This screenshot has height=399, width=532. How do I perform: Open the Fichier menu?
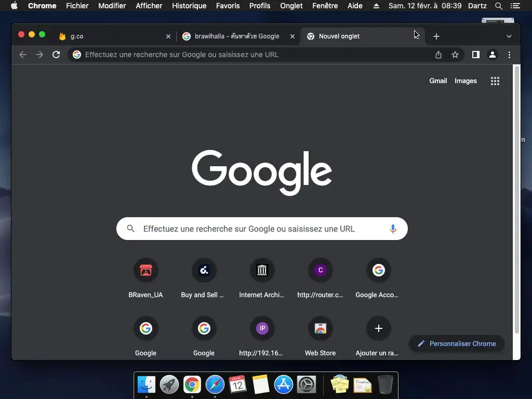(x=77, y=6)
